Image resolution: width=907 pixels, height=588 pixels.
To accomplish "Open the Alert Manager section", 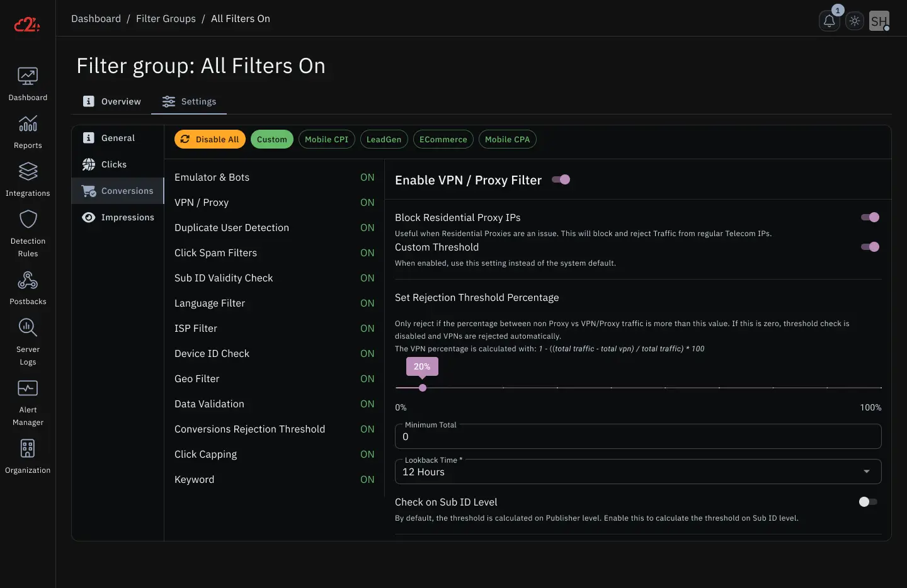I will [x=28, y=398].
